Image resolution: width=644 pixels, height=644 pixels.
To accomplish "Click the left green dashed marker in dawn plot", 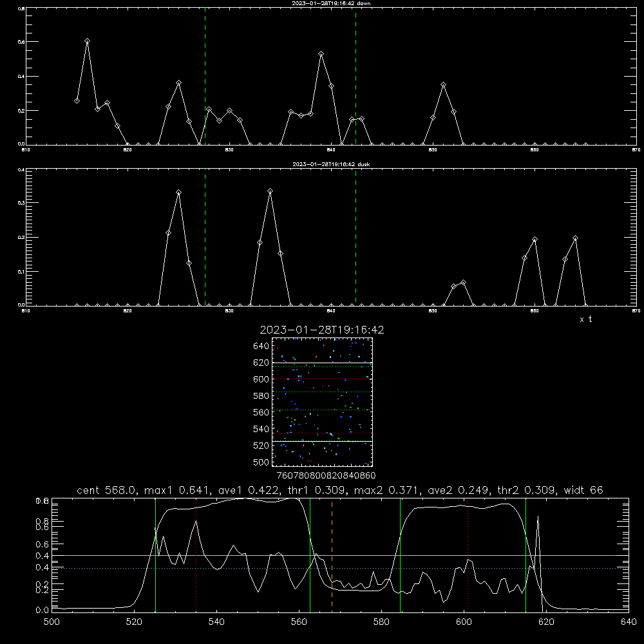I will (x=205, y=76).
